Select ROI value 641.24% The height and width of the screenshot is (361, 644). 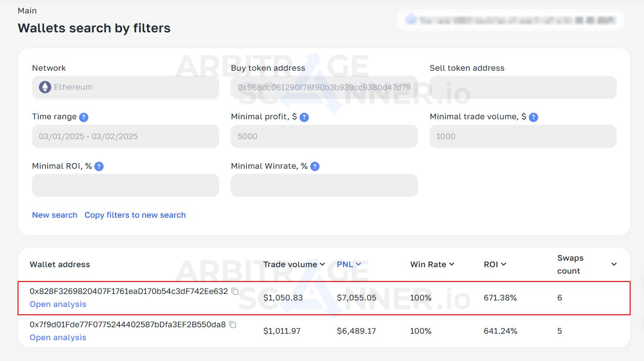[x=500, y=331]
